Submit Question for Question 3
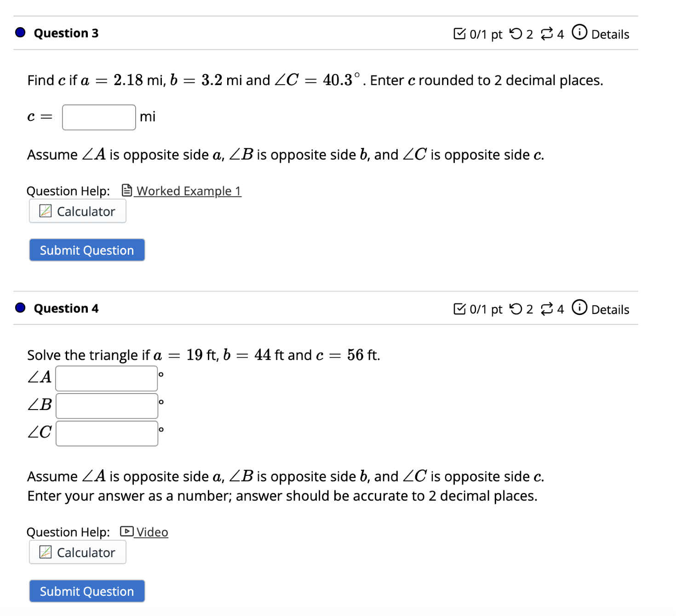Screen dimensions: 676x616 tap(86, 250)
